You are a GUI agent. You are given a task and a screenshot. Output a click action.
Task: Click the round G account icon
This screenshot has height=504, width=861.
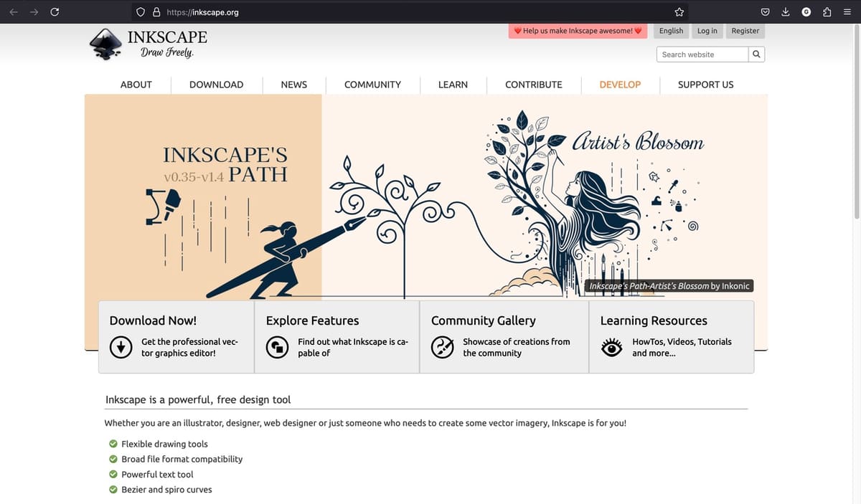tap(806, 11)
